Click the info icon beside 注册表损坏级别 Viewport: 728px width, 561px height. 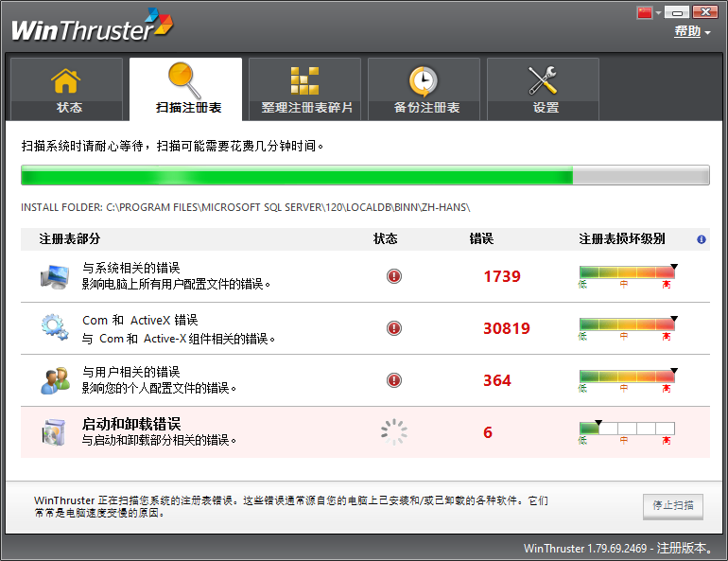[702, 239]
